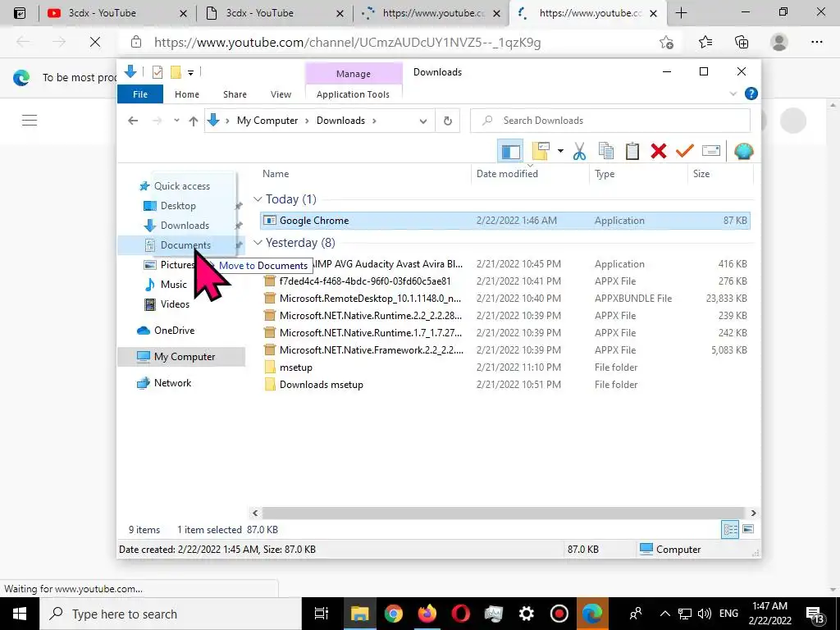Click properties checkmark icon in quick access toolbar
The image size is (840, 630).
tap(157, 72)
